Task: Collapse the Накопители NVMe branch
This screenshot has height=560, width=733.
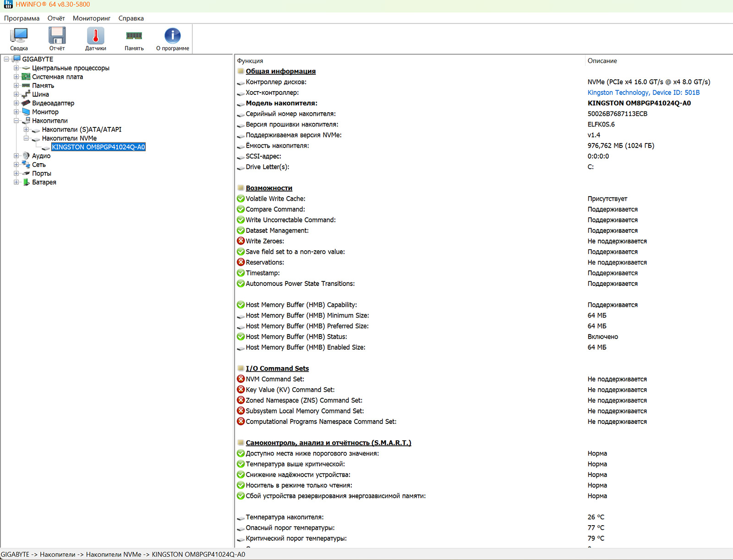Action: 26,138
